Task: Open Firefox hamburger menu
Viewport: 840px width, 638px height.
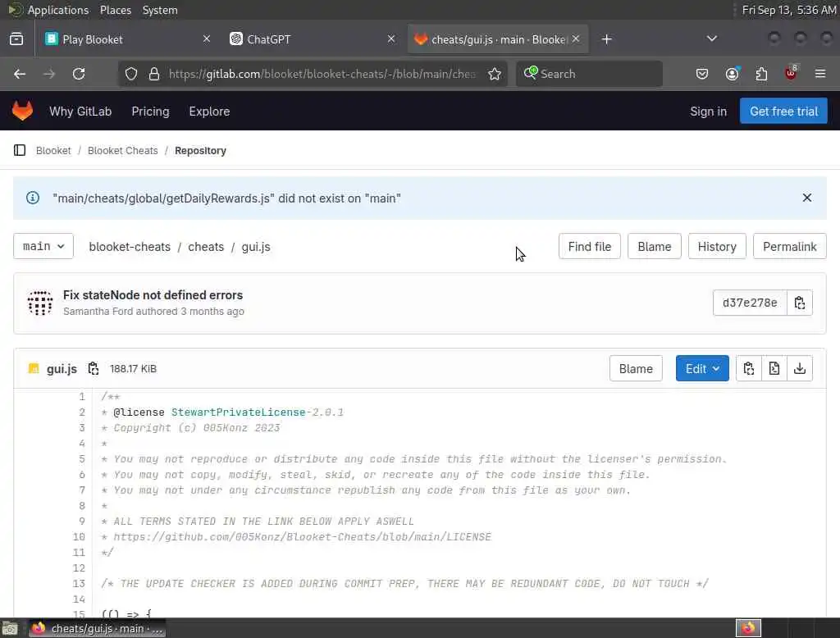Action: 820,74
